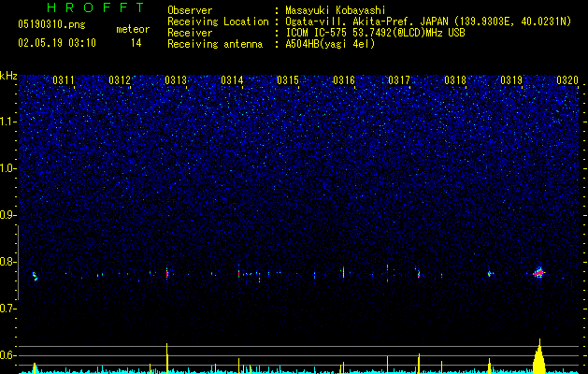Click the 0.7 kHz axis label

click(7, 309)
